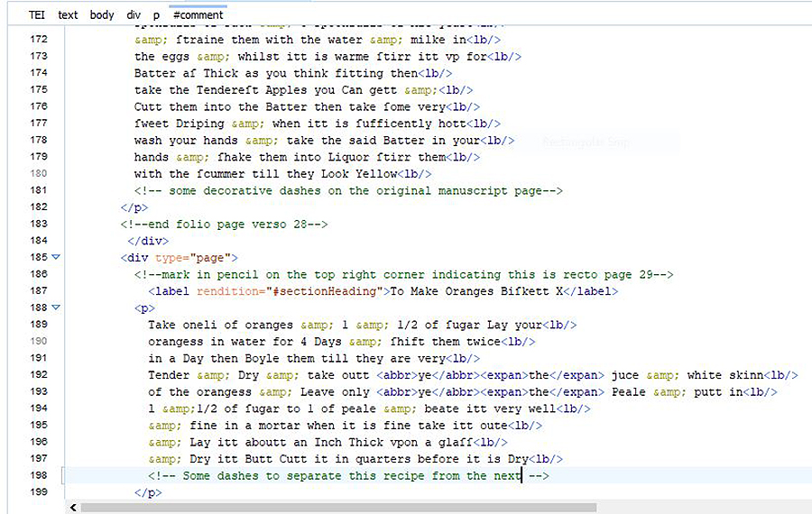Click line number 198 in the gutter
Screen dimensions: 812x514
(x=39, y=475)
